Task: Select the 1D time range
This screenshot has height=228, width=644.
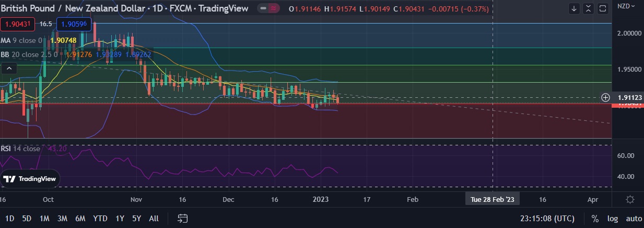Action: 10,218
